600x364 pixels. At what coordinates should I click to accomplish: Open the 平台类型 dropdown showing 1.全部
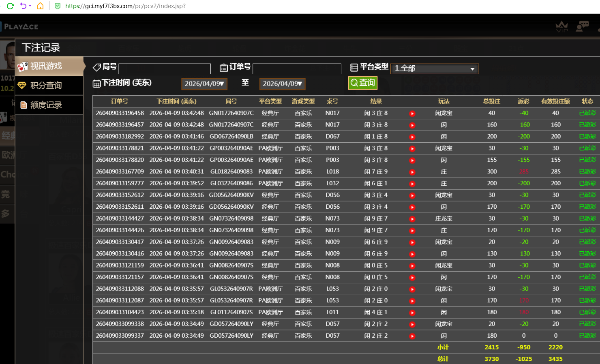[x=434, y=69]
